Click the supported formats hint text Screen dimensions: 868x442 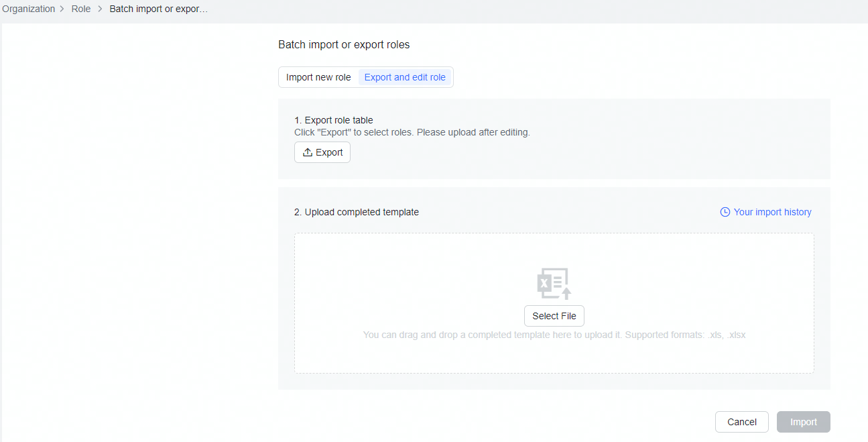point(554,334)
